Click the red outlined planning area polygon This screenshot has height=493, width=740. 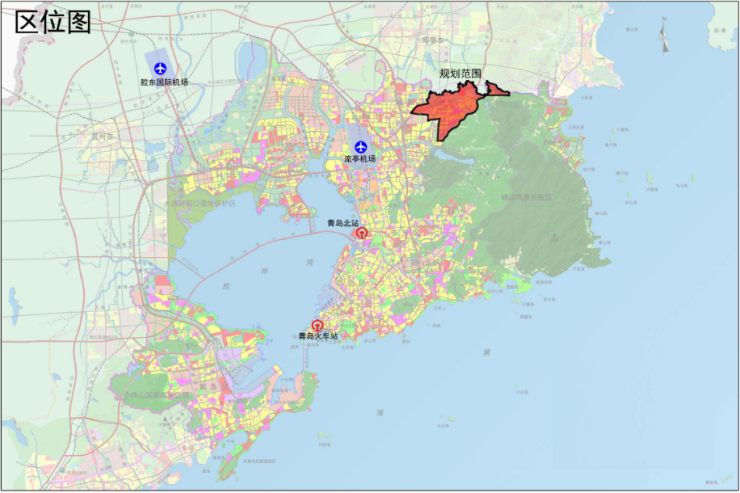pyautogui.click(x=451, y=109)
